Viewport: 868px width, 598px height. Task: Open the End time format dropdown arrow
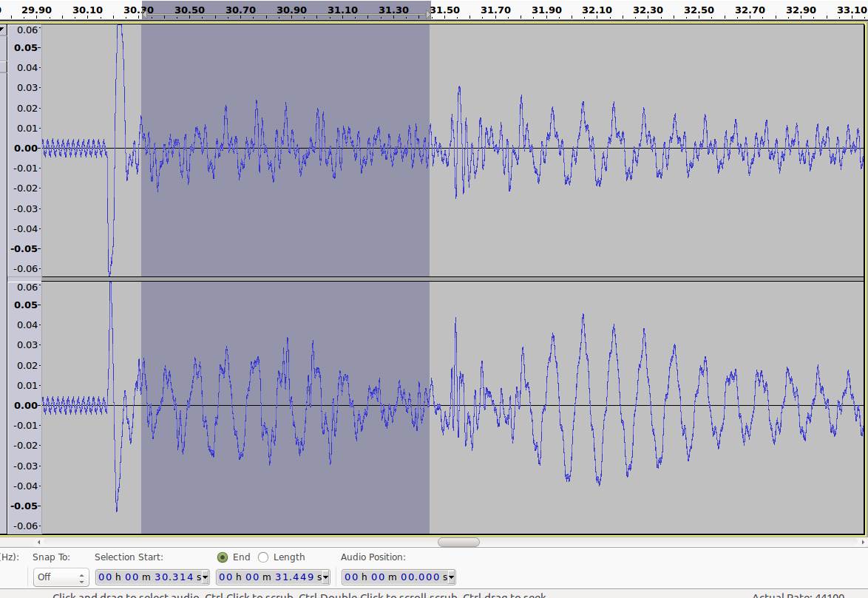(x=325, y=577)
